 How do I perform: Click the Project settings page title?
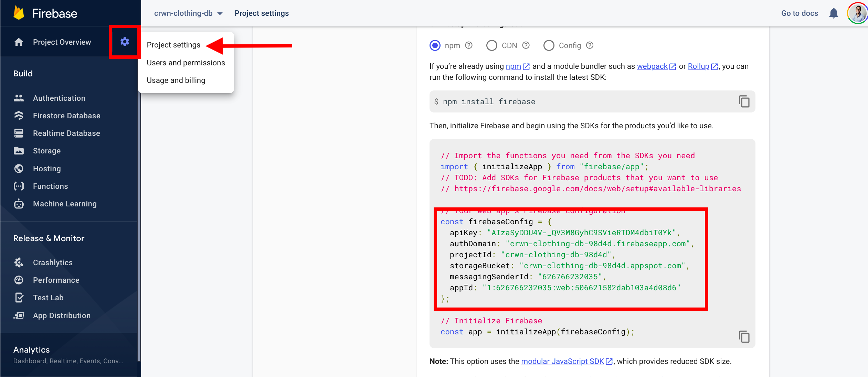point(262,13)
